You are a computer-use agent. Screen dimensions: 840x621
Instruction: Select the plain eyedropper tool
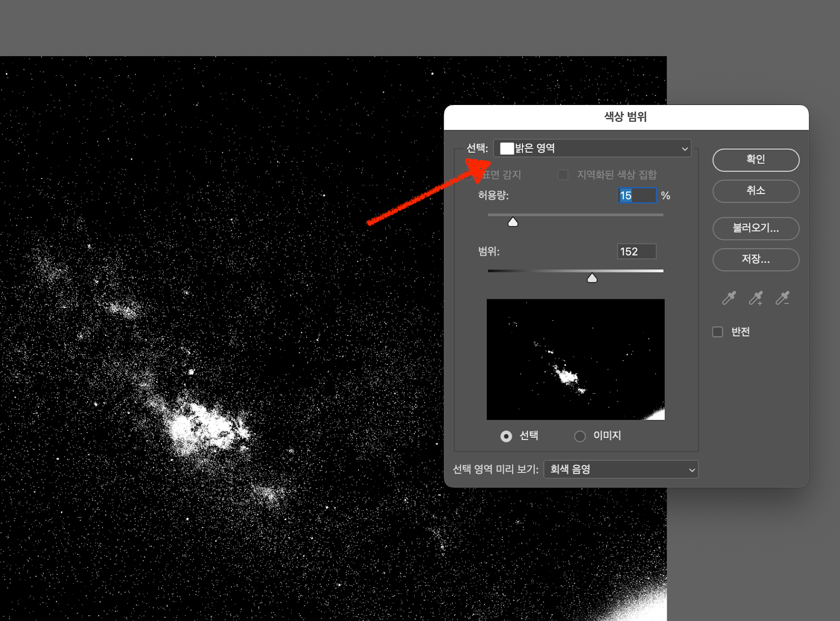coord(729,298)
